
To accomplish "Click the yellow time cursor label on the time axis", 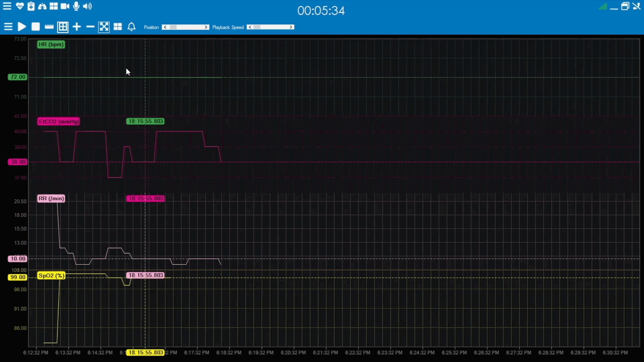I will point(145,353).
